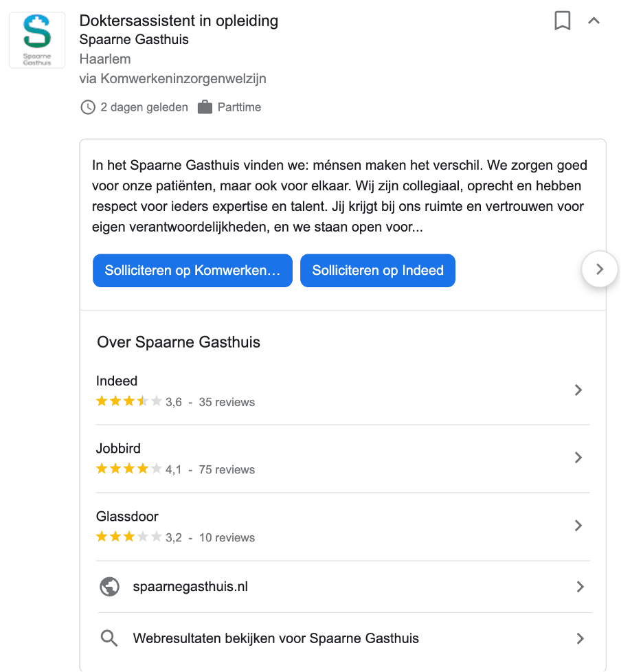Click the chevron beside Jobbird rating
Viewport: 621px width, 672px height.
pyautogui.click(x=578, y=458)
